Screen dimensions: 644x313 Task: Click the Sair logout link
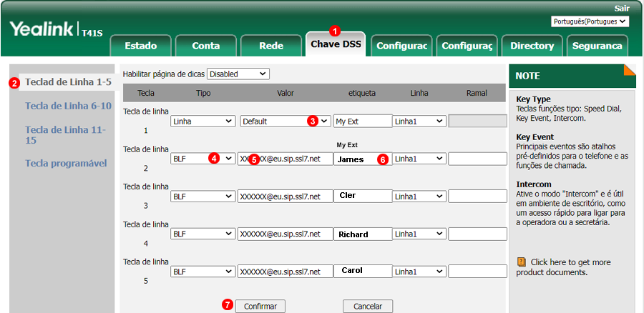point(622,8)
